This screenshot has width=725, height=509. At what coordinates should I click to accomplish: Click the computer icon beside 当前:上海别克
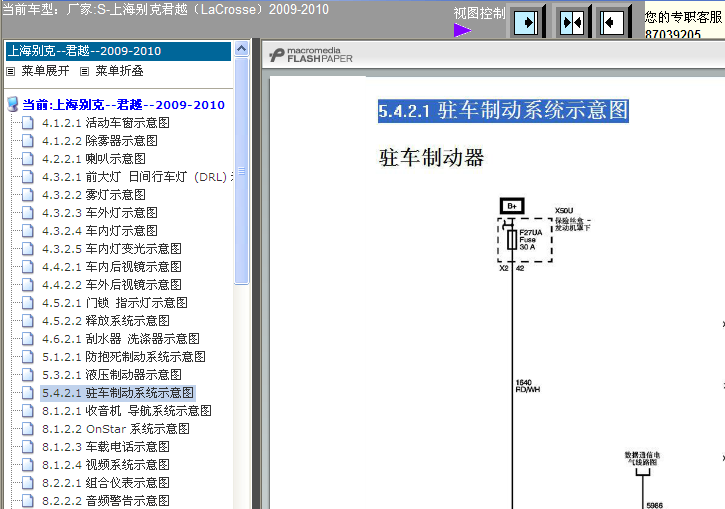13,104
